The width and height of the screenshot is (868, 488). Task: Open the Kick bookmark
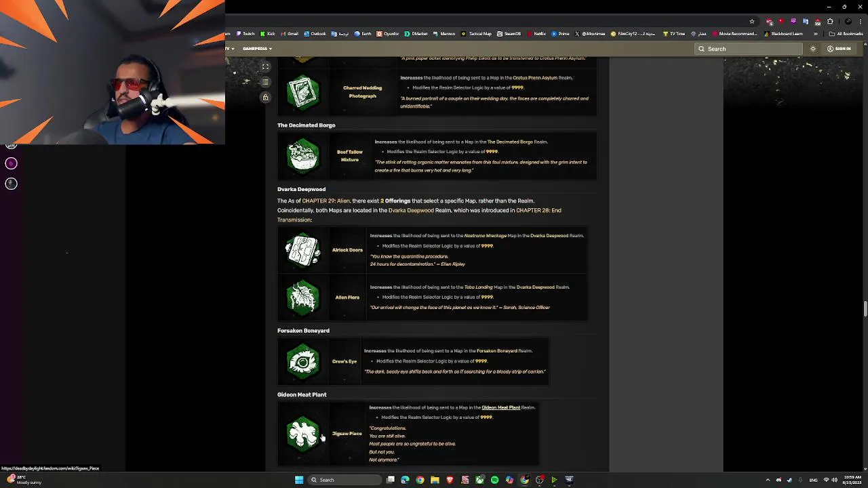click(268, 34)
